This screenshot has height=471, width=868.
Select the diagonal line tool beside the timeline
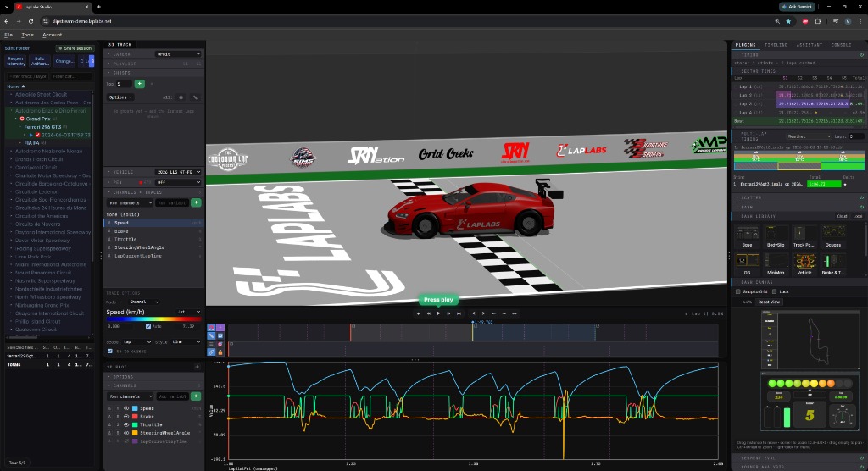211,335
